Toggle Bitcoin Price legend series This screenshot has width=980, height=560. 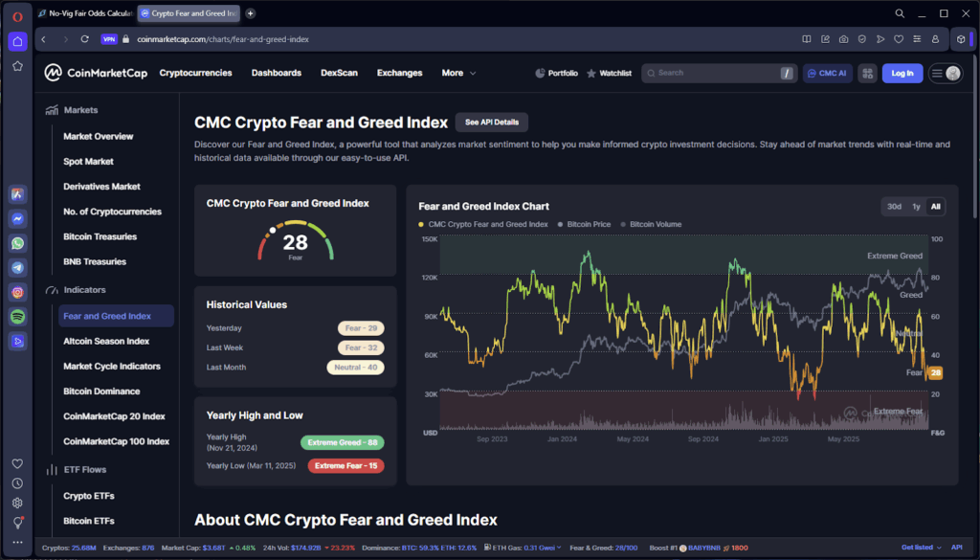click(585, 224)
